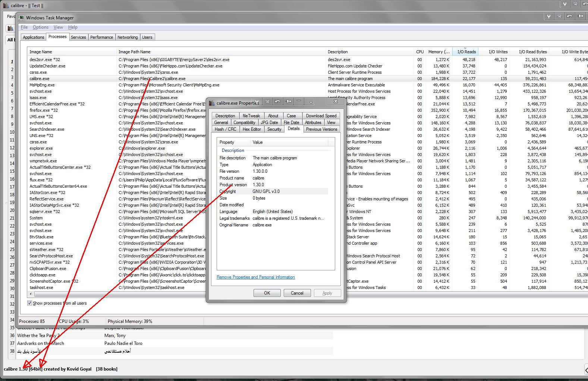Screen dimensions: 588x381
Task: Click Cancel in the Properties dialog
Action: (x=297, y=293)
